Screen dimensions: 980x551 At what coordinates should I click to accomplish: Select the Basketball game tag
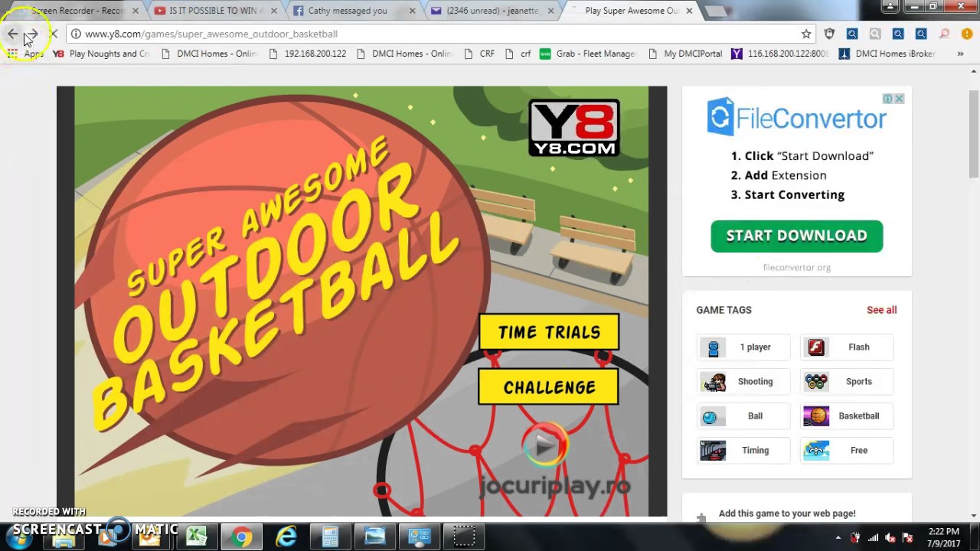(x=847, y=416)
